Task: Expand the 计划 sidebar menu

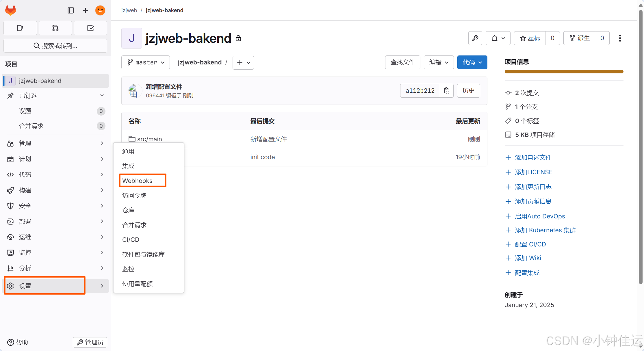Action: 56,159
